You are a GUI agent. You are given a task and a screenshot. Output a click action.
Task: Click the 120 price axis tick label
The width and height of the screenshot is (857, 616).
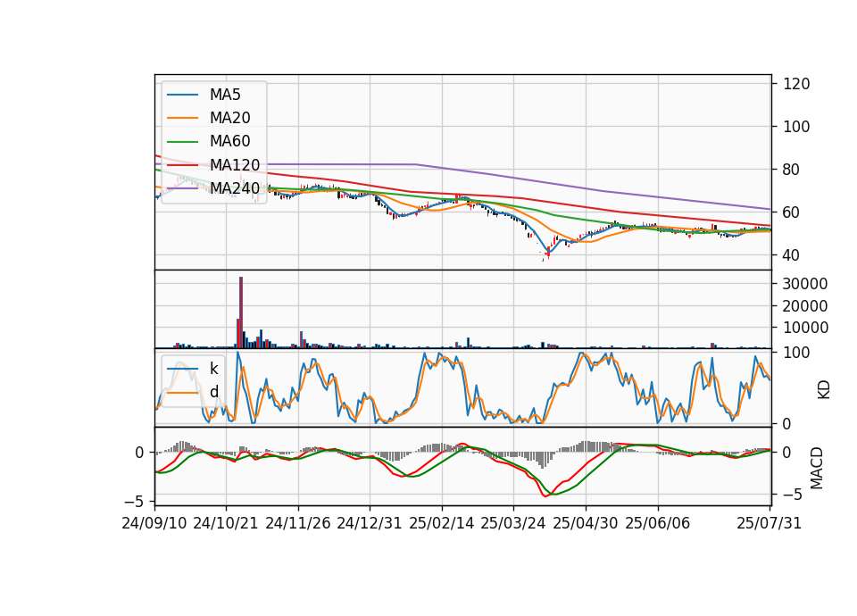pos(796,84)
